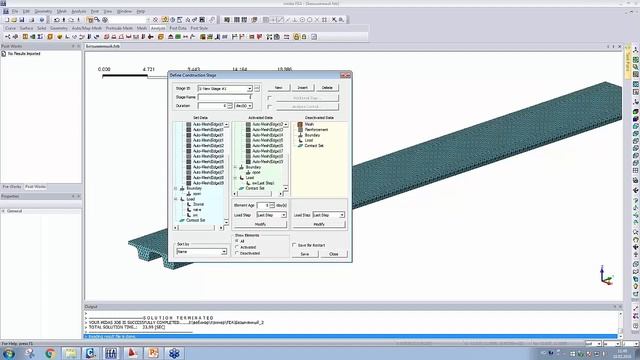The width and height of the screenshot is (640, 360).
Task: Open Load Step dropdown under Deactivated Data
Action: point(342,215)
